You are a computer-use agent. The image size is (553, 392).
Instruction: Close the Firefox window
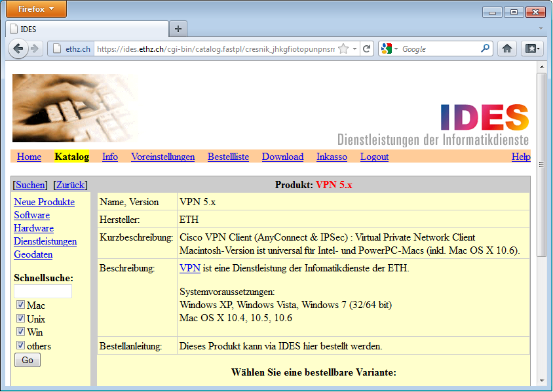coord(535,12)
